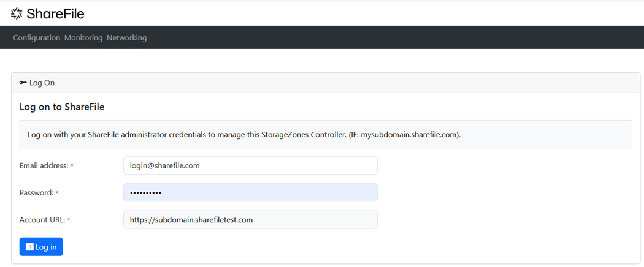Click the key icon beside Log On

pyautogui.click(x=23, y=83)
